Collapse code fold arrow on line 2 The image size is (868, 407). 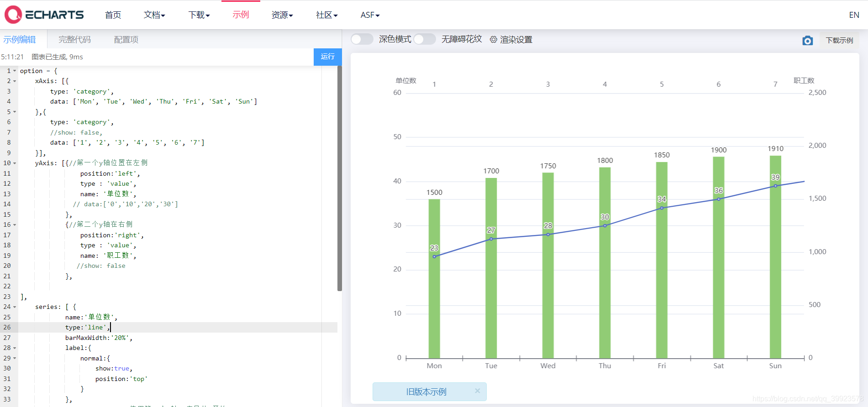point(15,81)
